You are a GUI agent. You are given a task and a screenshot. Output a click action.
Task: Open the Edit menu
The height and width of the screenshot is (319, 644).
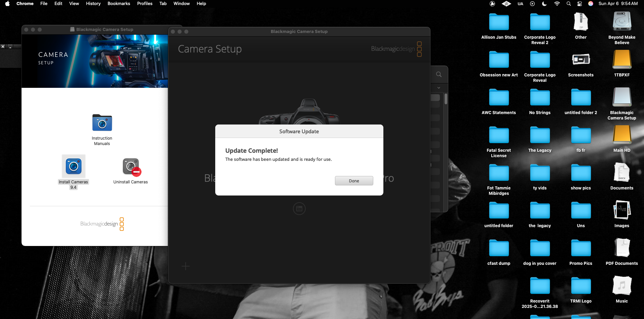click(58, 3)
